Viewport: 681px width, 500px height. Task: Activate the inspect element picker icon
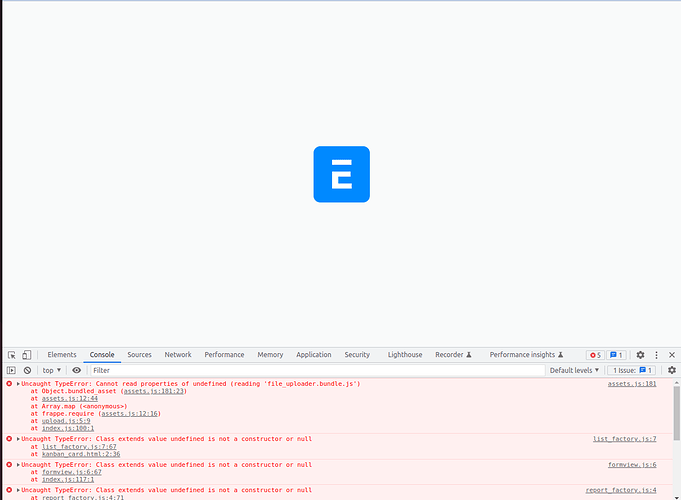tap(12, 355)
